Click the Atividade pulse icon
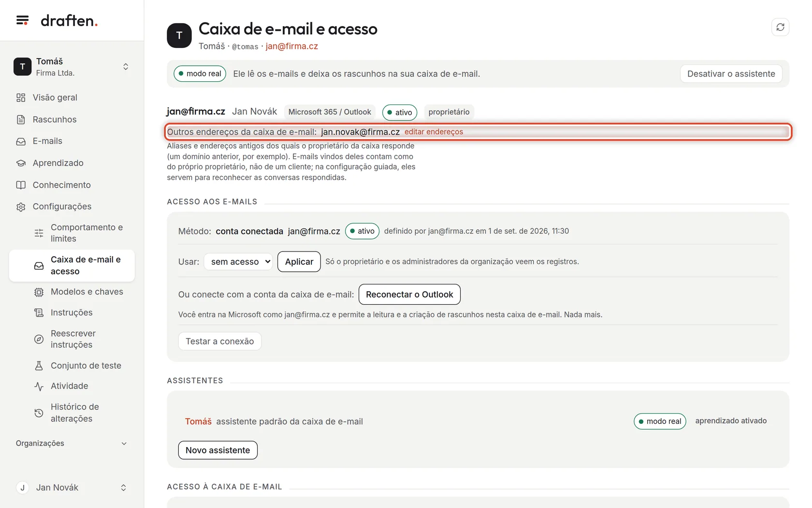The height and width of the screenshot is (508, 812). pos(39,386)
